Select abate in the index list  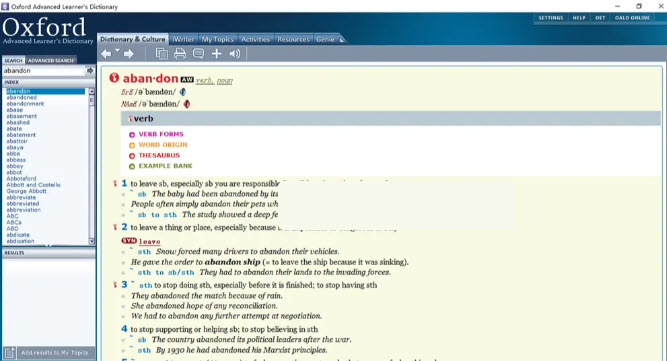[x=14, y=128]
